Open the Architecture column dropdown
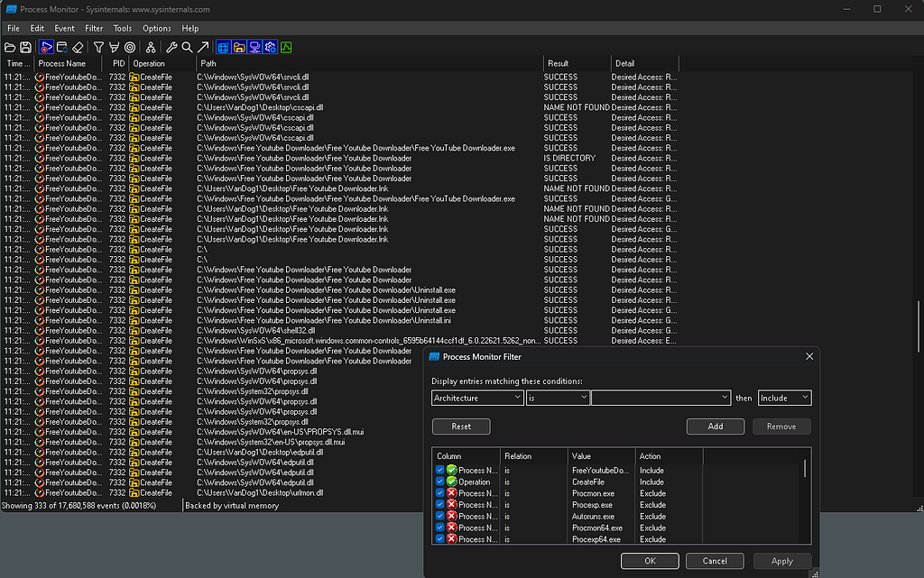The width and height of the screenshot is (924, 578). pos(477,398)
